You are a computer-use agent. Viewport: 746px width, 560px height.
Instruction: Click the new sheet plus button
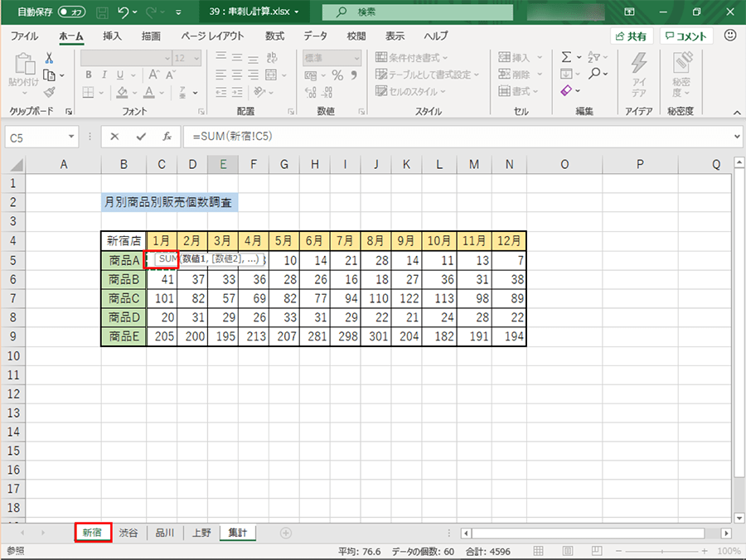(x=285, y=533)
